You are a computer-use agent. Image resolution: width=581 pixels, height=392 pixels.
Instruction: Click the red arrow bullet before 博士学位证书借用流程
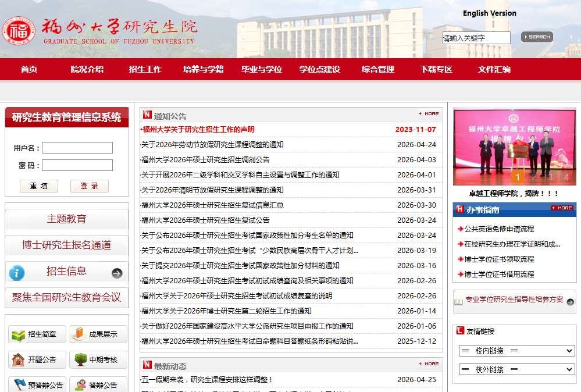click(461, 275)
